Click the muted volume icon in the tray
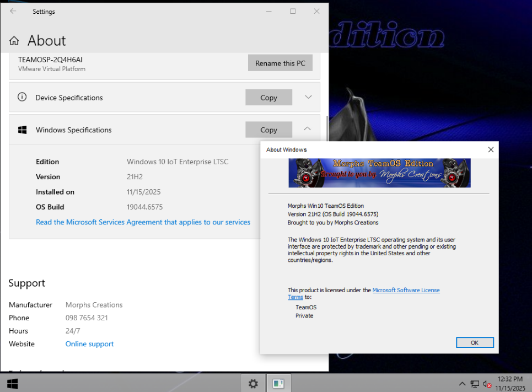The width and height of the screenshot is (532, 392). pos(487,384)
